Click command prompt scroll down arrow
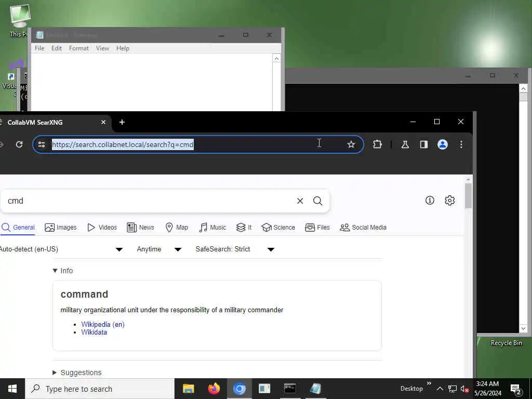The image size is (532, 399). [523, 328]
